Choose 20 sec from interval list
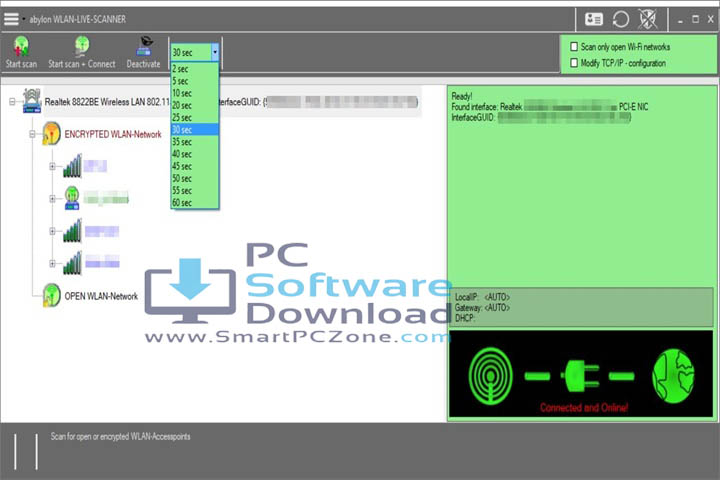The width and height of the screenshot is (720, 480). [x=195, y=105]
